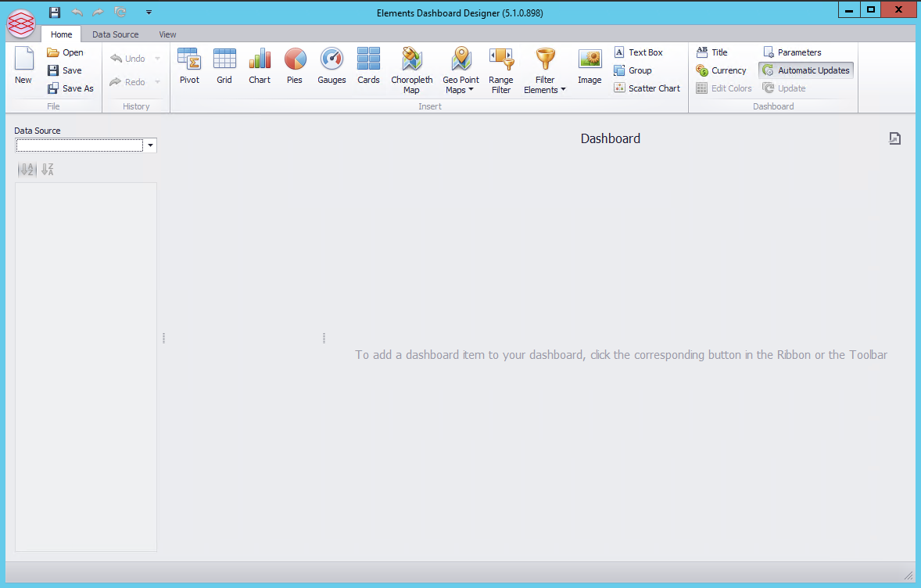921x588 pixels.
Task: Click Save As in the File group
Action: click(x=70, y=88)
